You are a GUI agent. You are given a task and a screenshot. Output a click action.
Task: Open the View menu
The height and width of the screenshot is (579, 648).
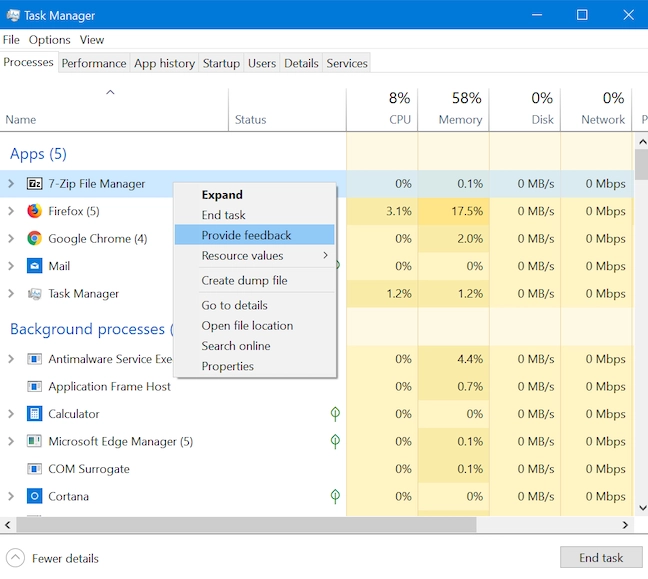click(91, 40)
